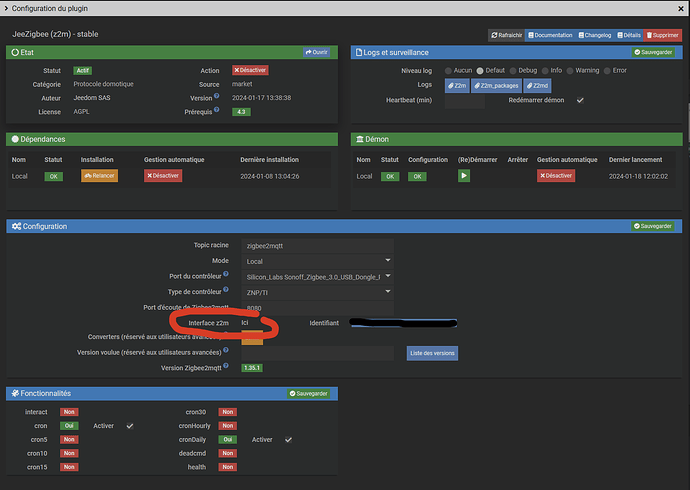Open the z2md log file
This screenshot has height=490, width=690.
537,86
